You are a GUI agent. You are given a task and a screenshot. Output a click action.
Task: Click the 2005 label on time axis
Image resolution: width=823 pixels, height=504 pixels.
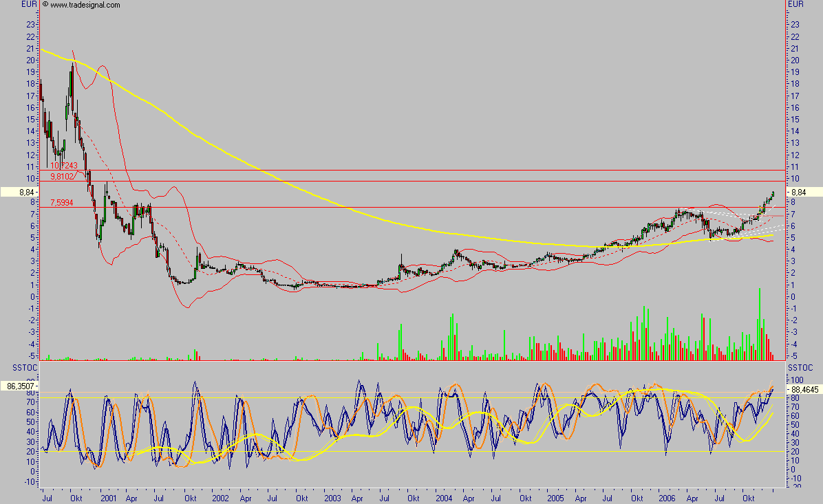(555, 496)
